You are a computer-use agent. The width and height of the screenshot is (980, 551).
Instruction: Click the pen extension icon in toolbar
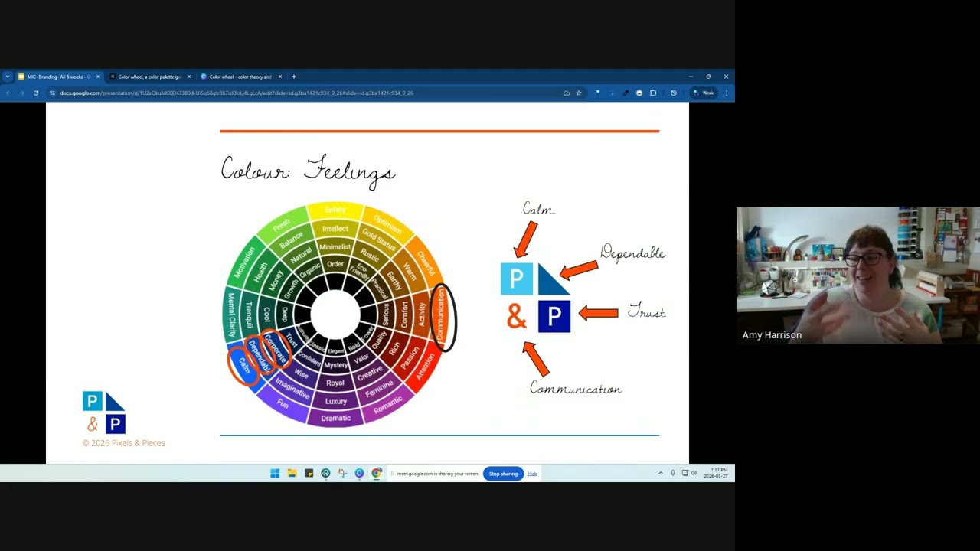[625, 93]
